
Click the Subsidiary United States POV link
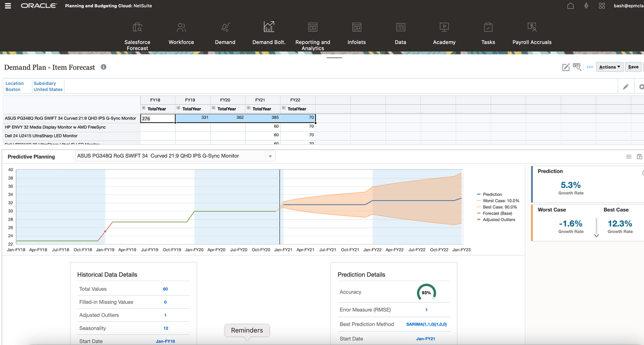click(x=48, y=86)
